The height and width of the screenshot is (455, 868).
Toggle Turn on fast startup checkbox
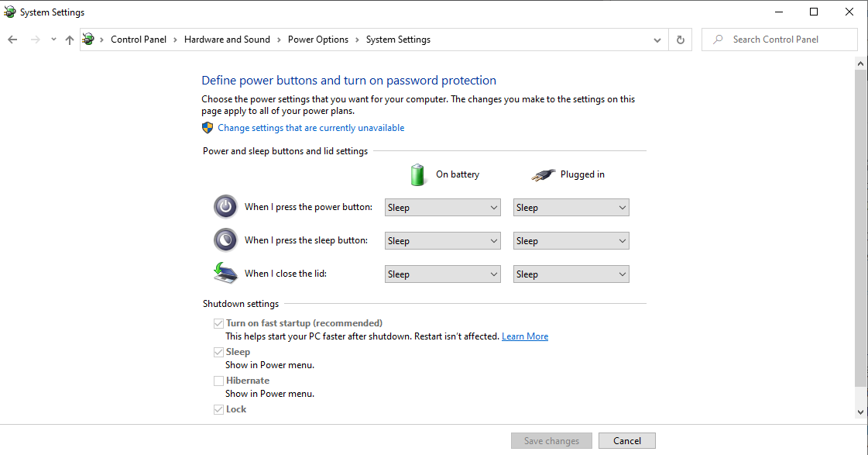pyautogui.click(x=218, y=324)
